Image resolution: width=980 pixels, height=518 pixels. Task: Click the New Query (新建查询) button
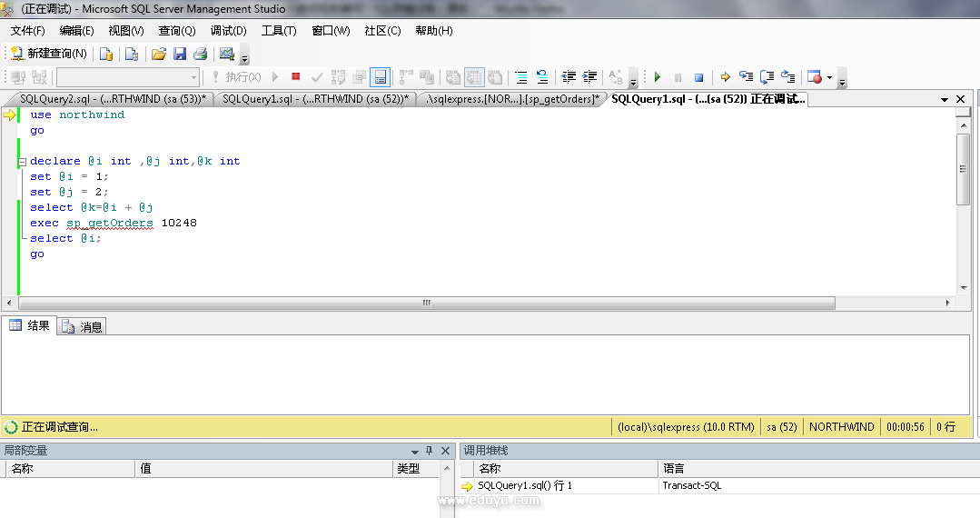[49, 54]
